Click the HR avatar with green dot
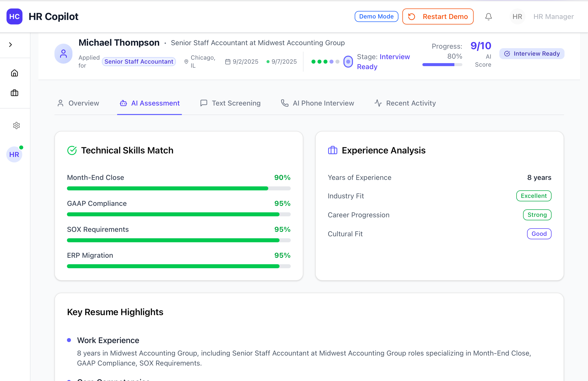Screen dimensions: 588x381 click(x=14, y=154)
